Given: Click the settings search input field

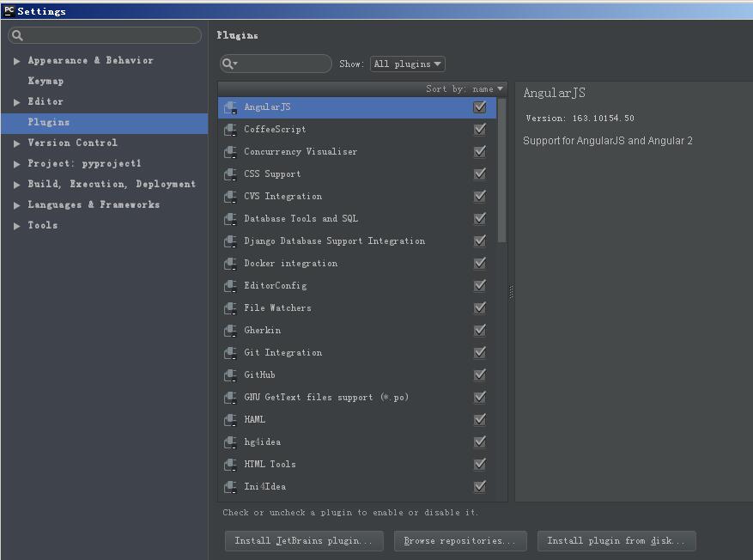Looking at the screenshot, I should (105, 35).
